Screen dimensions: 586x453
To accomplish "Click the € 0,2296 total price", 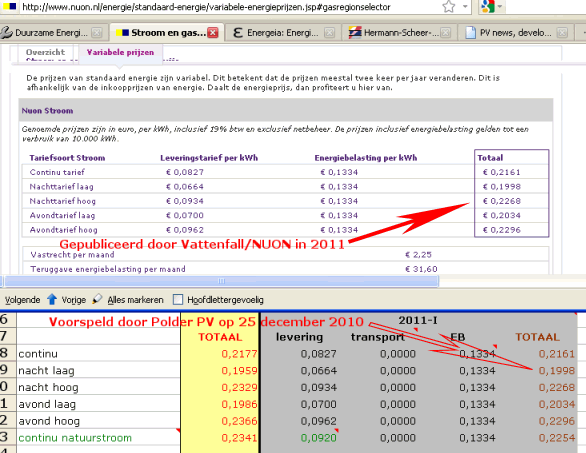I will coord(502,230).
